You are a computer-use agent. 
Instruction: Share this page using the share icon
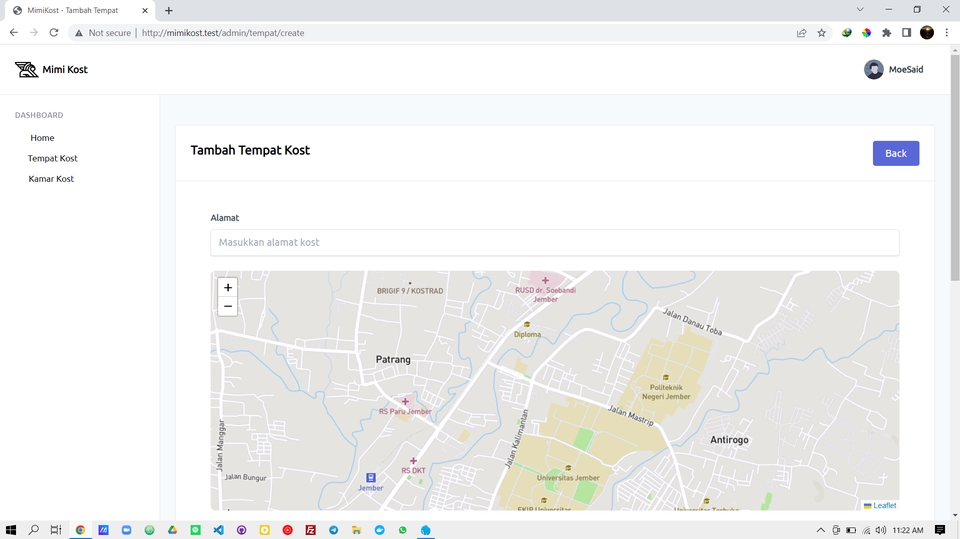click(801, 33)
